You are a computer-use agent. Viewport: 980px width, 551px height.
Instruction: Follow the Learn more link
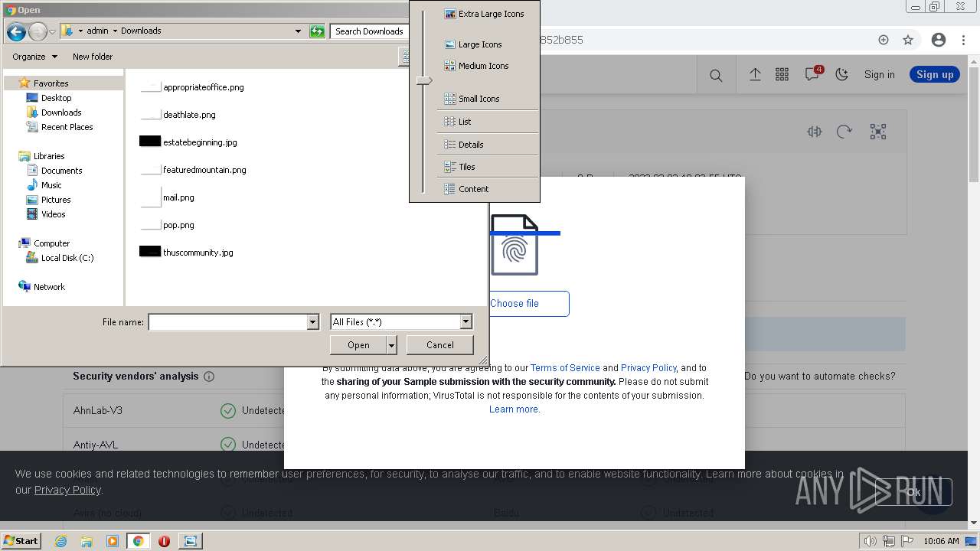pos(514,409)
